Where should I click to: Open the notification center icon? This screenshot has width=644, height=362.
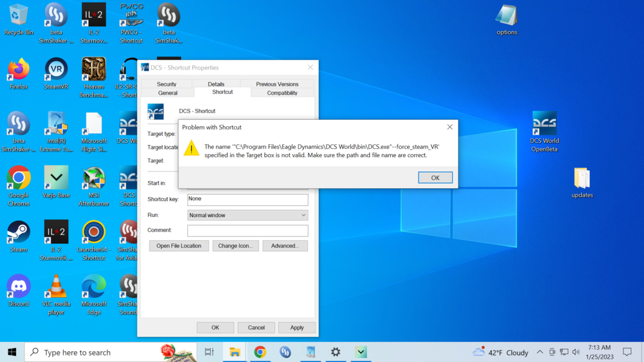627,352
